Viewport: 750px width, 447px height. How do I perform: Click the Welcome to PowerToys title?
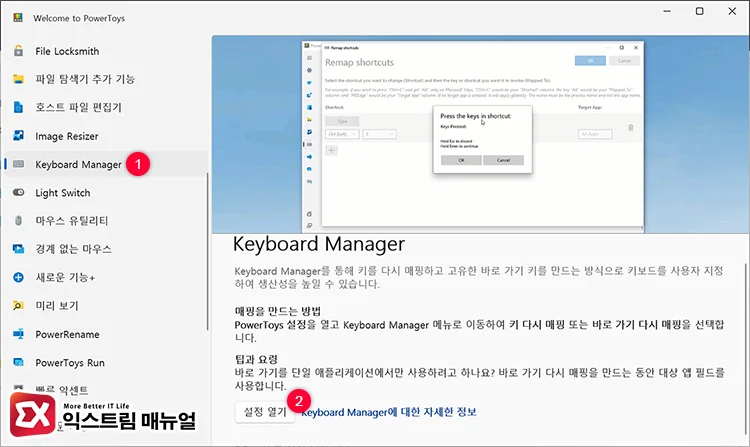(x=79, y=18)
